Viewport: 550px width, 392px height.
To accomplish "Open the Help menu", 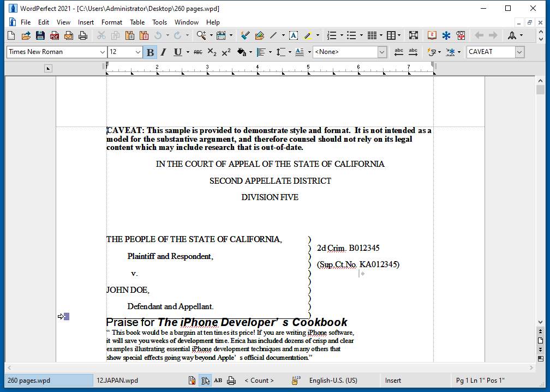I will pos(213,22).
